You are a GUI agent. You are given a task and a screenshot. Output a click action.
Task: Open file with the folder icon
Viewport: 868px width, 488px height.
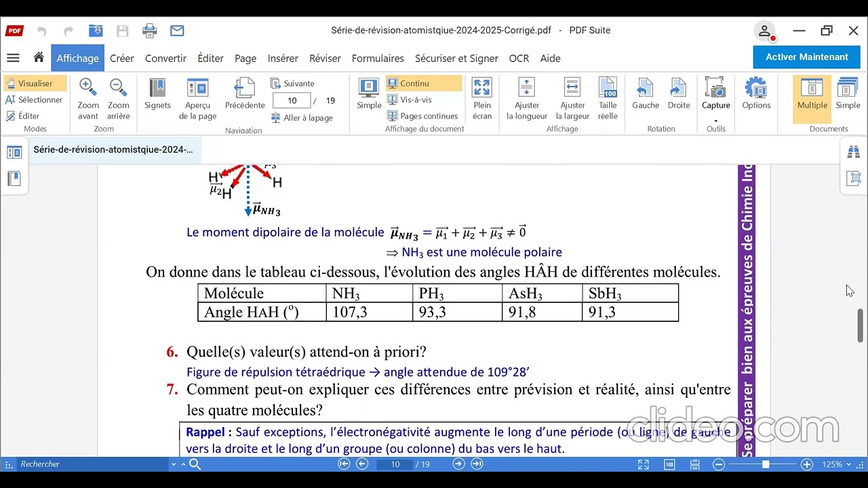[96, 30]
